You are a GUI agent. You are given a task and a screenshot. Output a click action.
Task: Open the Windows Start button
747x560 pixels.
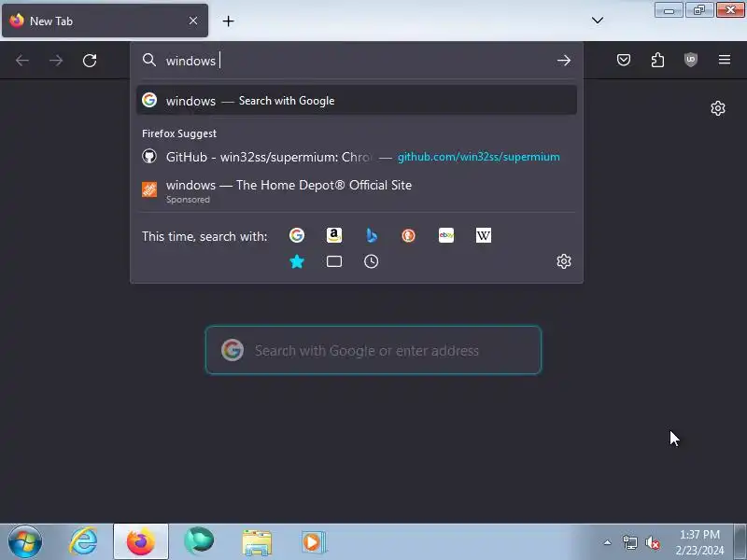pos(24,542)
